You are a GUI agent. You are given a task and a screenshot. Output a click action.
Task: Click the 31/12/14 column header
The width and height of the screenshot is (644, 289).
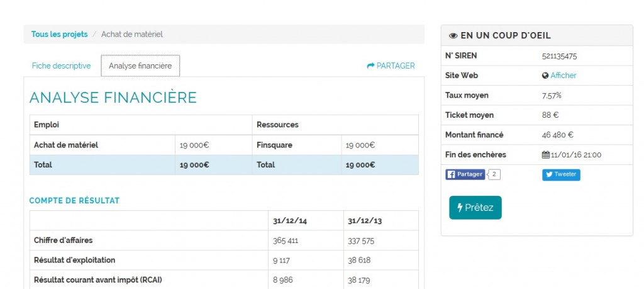290,220
